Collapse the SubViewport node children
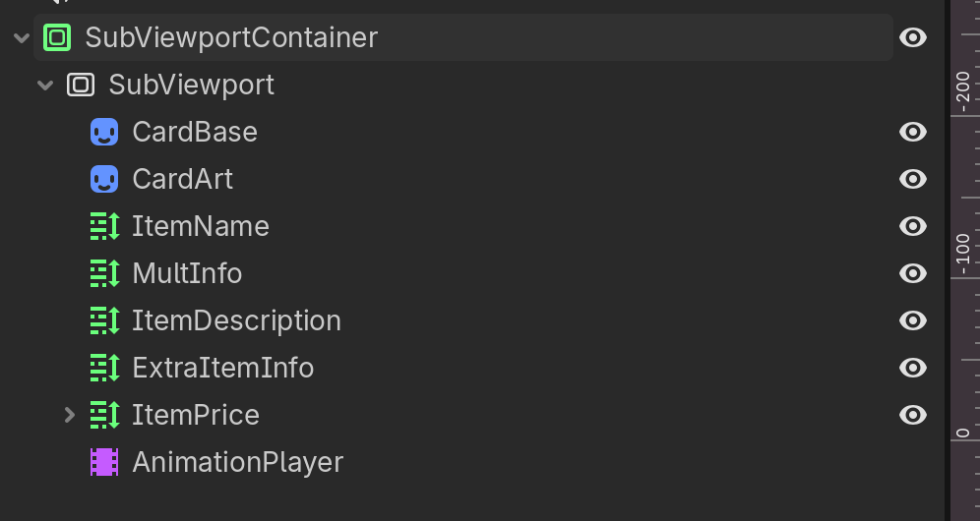This screenshot has height=521, width=980. point(45,85)
